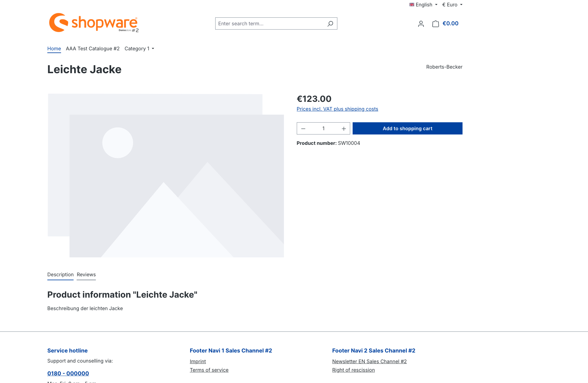This screenshot has height=383, width=588.
Task: Open the user account icon
Action: [x=421, y=23]
